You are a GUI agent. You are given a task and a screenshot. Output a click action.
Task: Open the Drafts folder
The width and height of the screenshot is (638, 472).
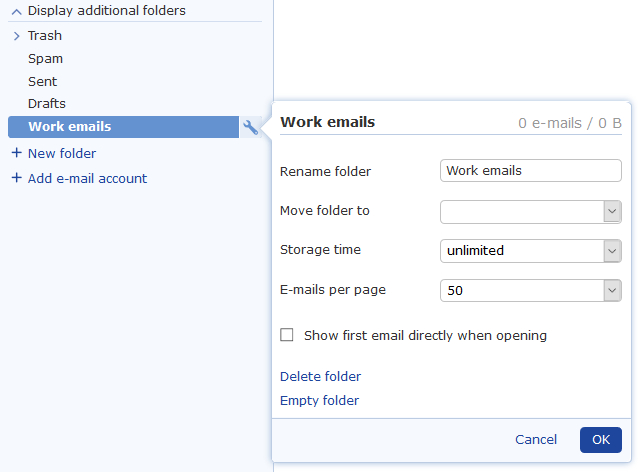coord(47,103)
